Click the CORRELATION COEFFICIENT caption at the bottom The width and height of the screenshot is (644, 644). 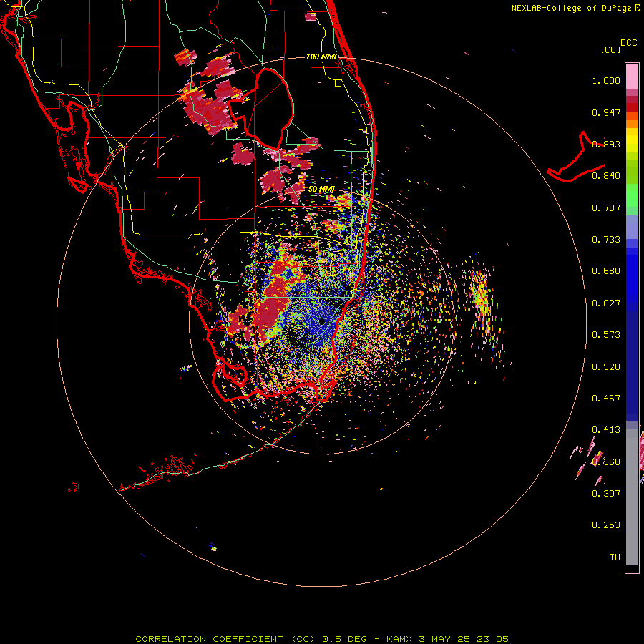point(322,639)
